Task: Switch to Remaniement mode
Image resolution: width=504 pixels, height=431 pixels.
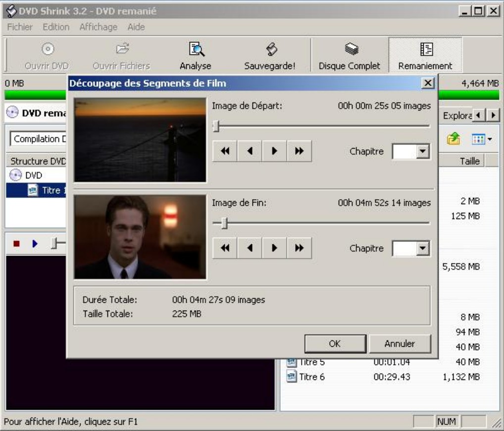Action: pos(425,55)
